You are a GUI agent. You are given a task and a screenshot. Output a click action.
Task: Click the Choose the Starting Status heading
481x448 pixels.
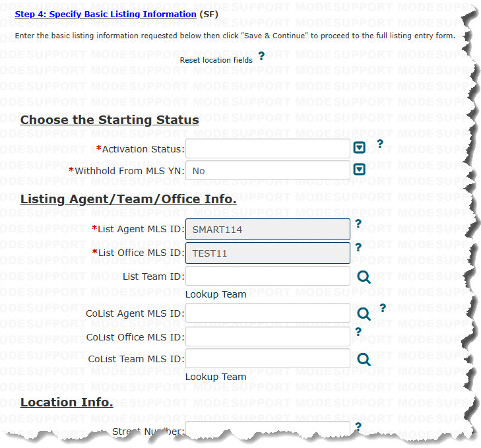coord(110,120)
